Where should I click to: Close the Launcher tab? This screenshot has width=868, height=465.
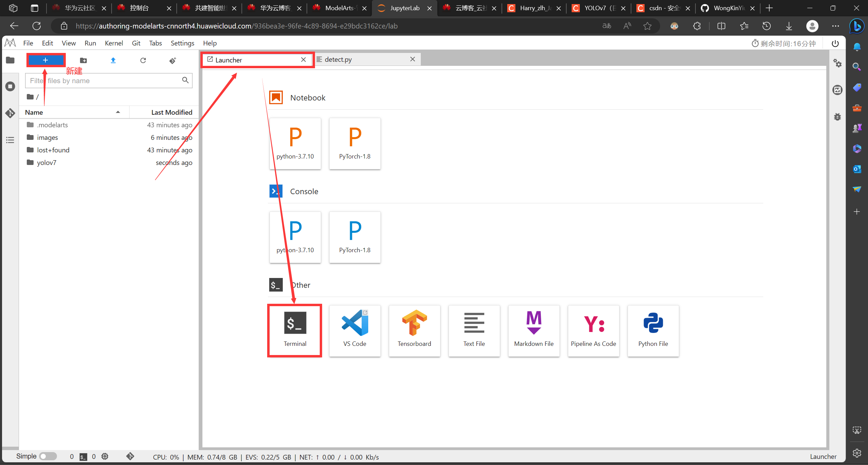[303, 60]
